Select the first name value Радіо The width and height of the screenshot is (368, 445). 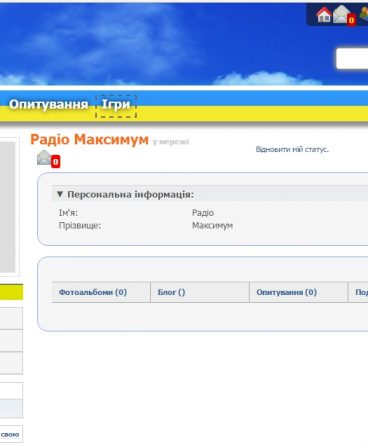click(x=203, y=213)
